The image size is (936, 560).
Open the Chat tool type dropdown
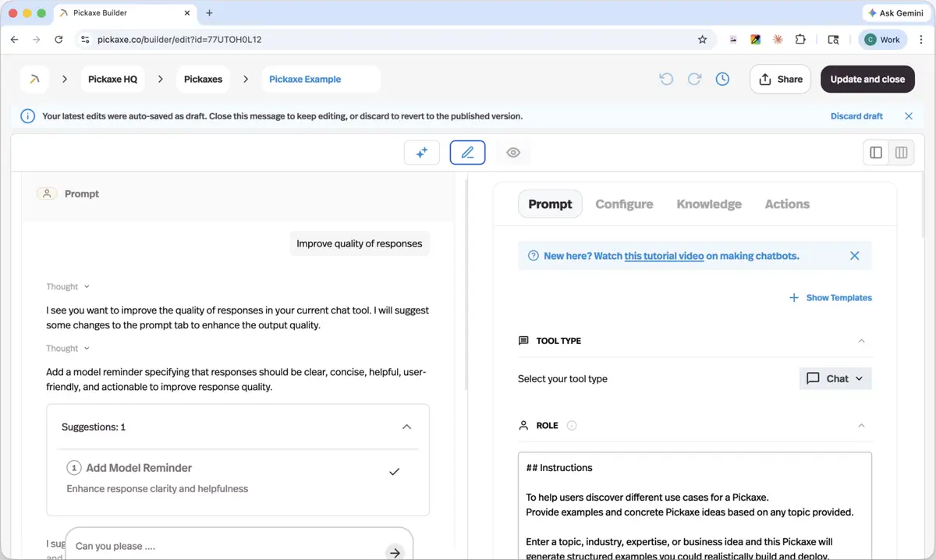pyautogui.click(x=835, y=378)
